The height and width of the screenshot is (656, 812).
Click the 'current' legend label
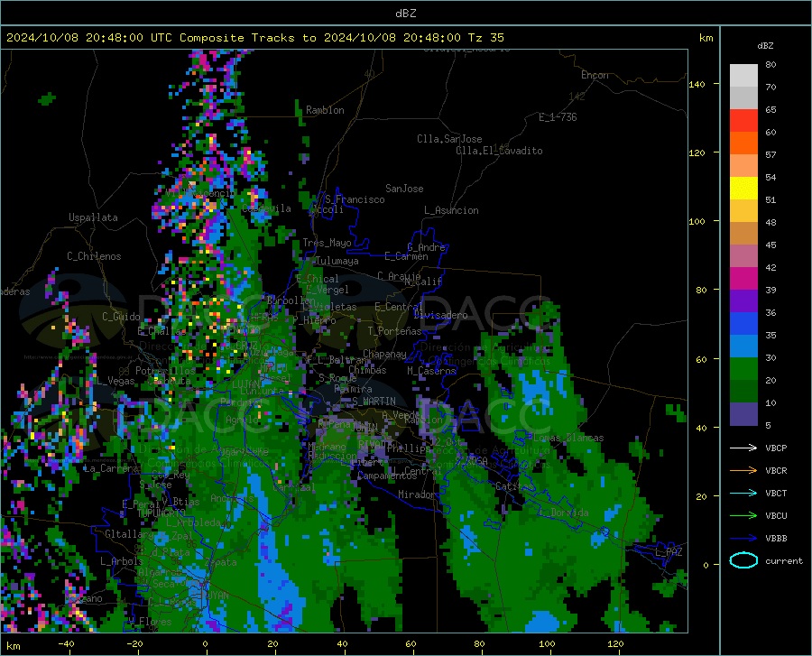[x=784, y=560]
